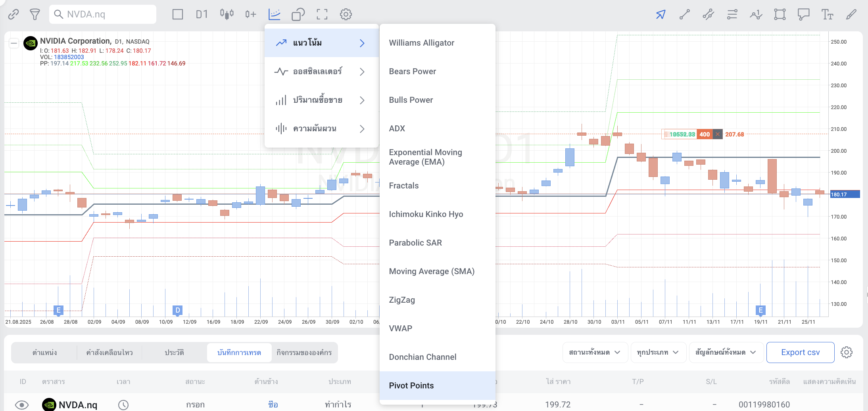
Task: Open table settings gear beside Export csv
Action: coord(847,352)
